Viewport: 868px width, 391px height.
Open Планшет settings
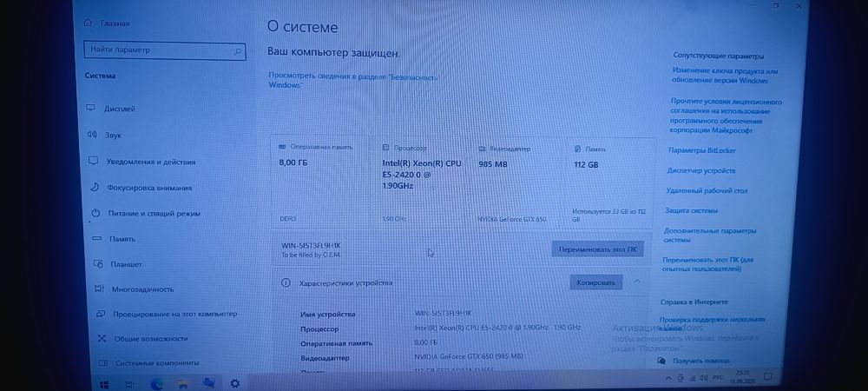[x=126, y=264]
